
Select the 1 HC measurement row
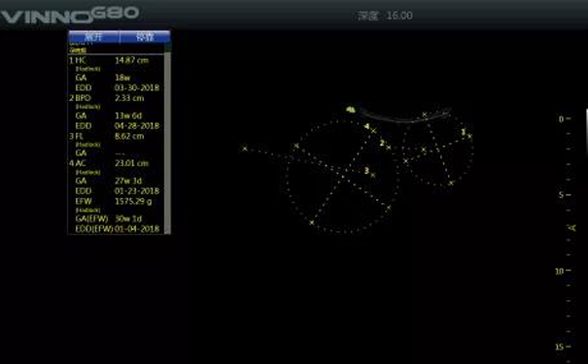[x=116, y=60]
